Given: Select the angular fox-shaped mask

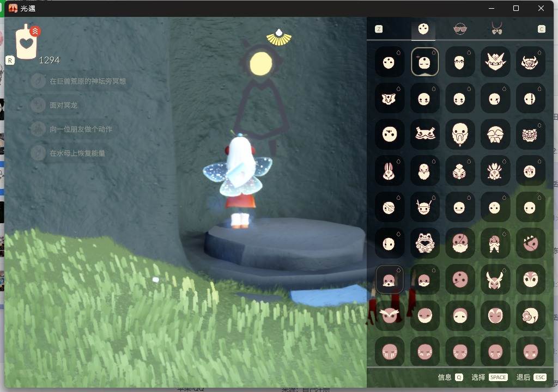Looking at the screenshot, I should (389, 98).
